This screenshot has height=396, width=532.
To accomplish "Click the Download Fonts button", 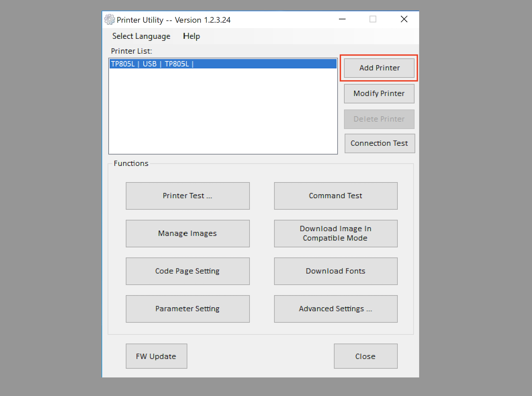I will [x=335, y=271].
